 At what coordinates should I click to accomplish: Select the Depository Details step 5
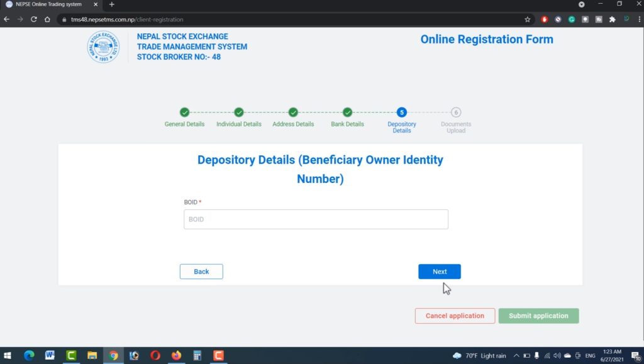click(x=402, y=120)
